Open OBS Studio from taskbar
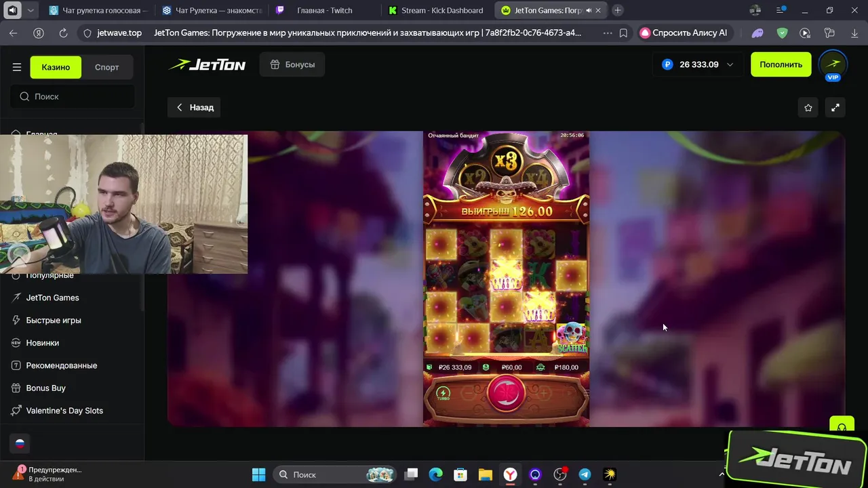Screen dimensions: 868x488 (x=560, y=474)
